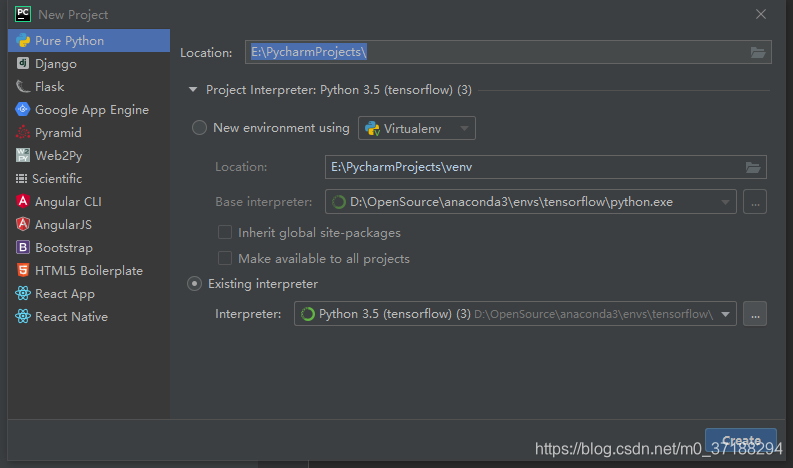Choose AngularJS from project list

click(89, 224)
